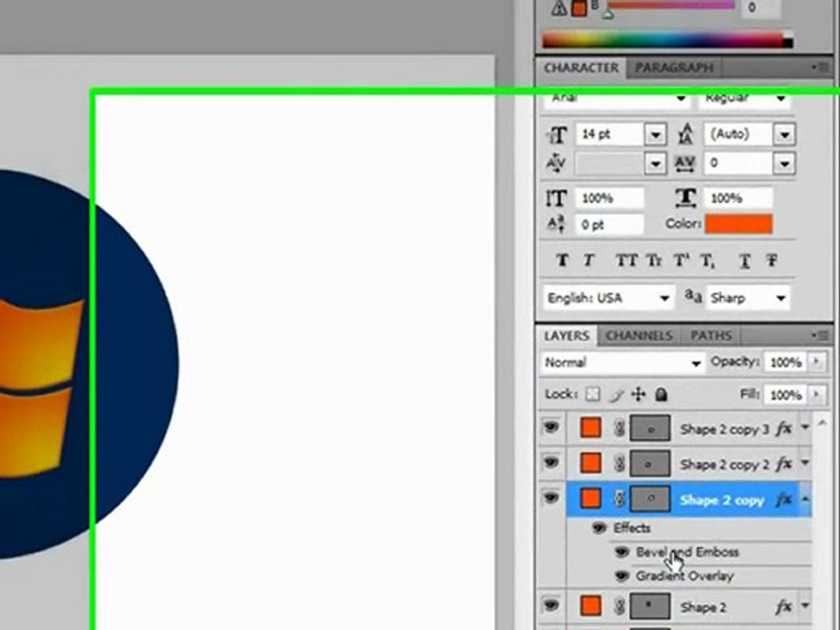Click the Shape 2 copy 3 vector mask thumbnail

pos(650,429)
